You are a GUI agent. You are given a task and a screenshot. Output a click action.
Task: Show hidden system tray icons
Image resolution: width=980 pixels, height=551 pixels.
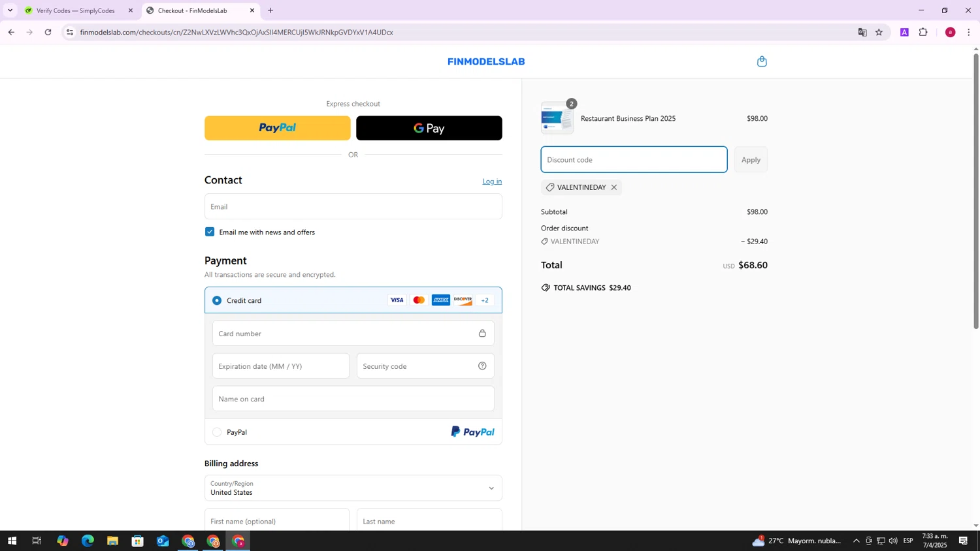(857, 541)
